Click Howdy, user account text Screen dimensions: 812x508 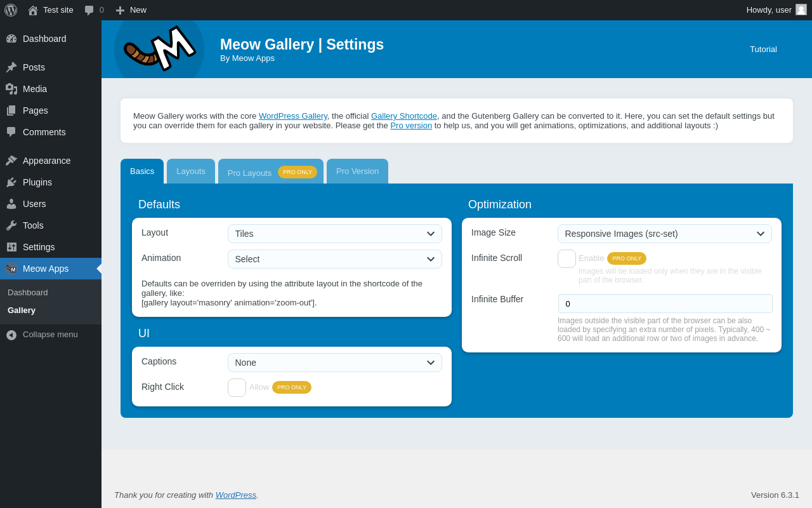(x=769, y=10)
